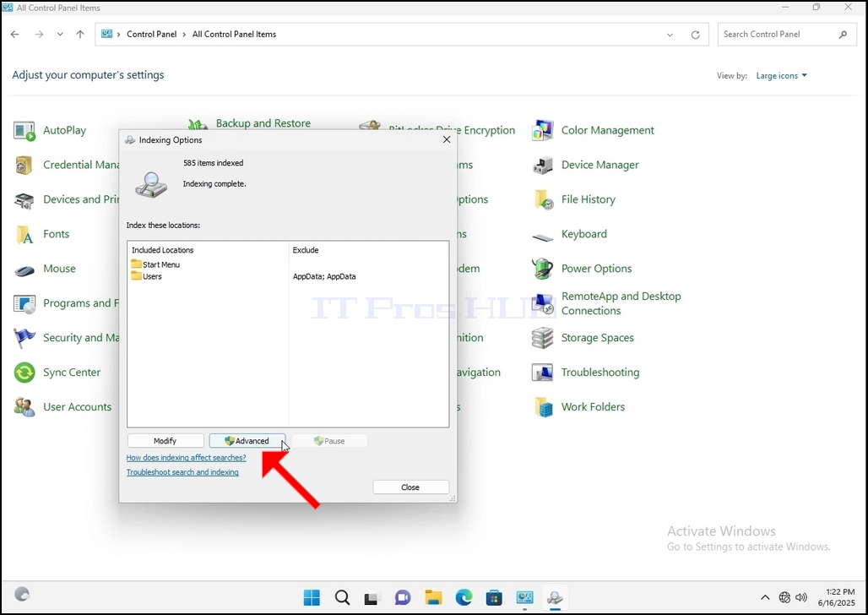Switch to Control Panel taskbar icon
The width and height of the screenshot is (868, 615).
(524, 598)
